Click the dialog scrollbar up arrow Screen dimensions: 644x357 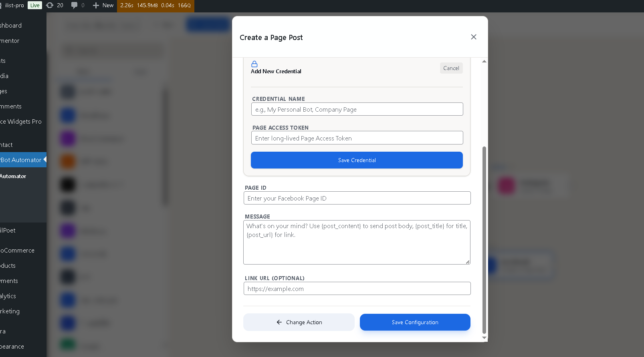point(484,61)
